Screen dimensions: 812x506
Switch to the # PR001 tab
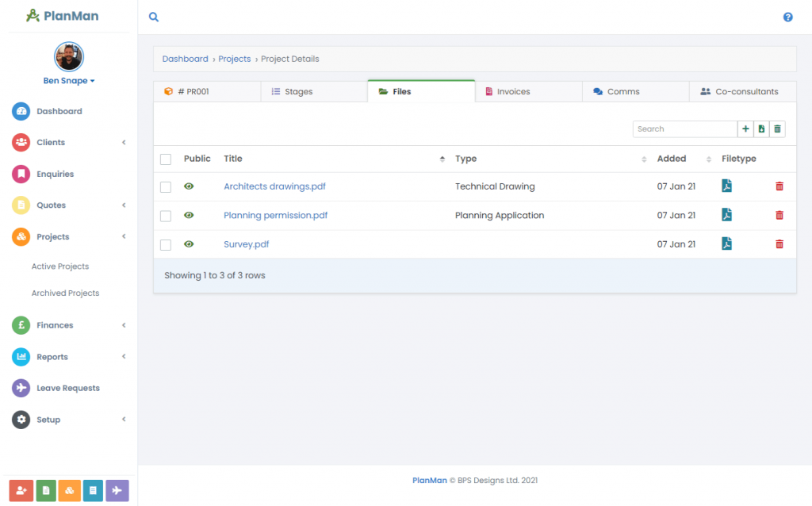[x=207, y=92]
